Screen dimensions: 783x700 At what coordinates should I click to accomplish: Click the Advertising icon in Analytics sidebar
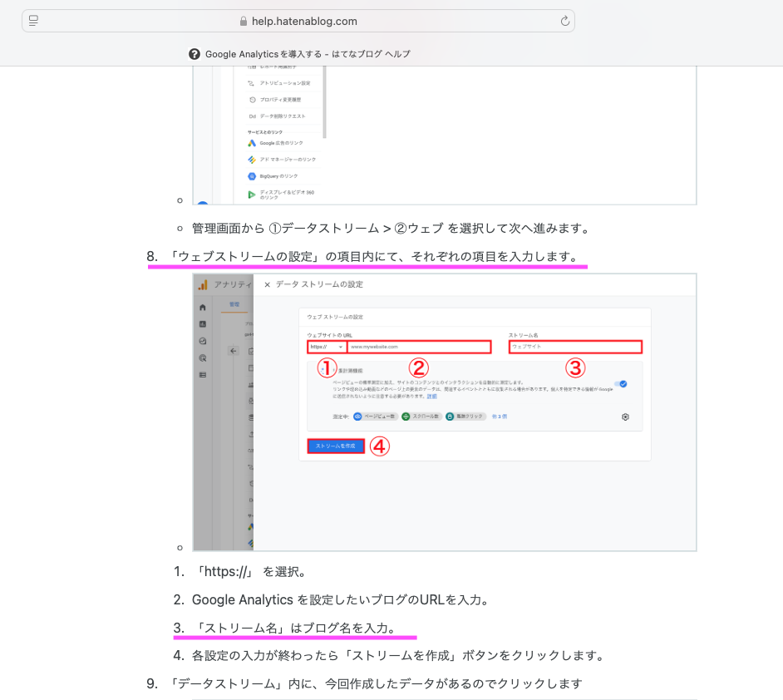click(x=202, y=358)
